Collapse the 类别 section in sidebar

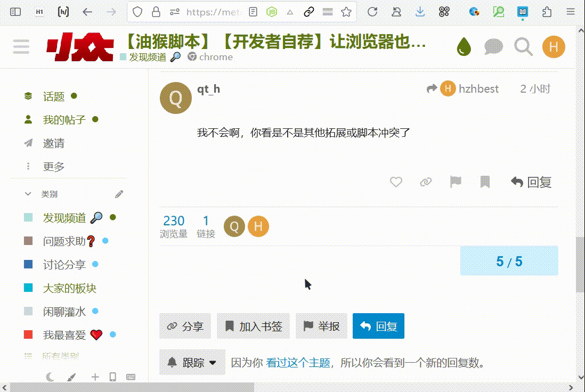(28, 194)
